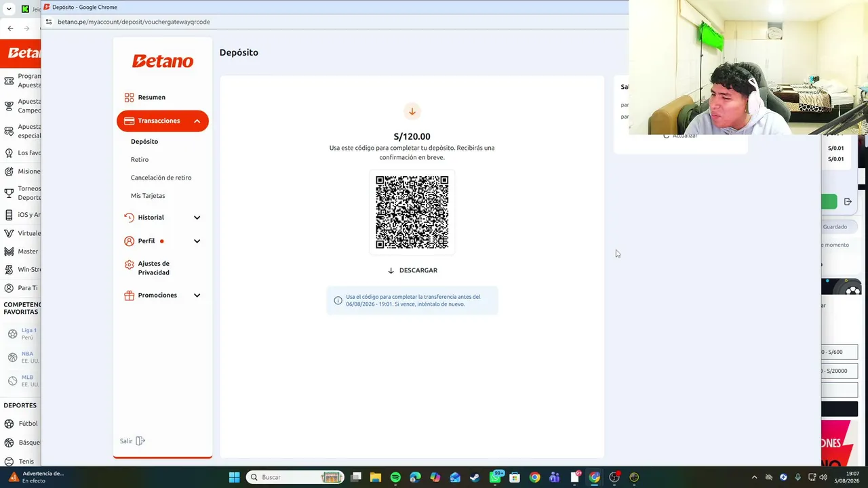
Task: Show hidden system tray icons
Action: pos(754,477)
